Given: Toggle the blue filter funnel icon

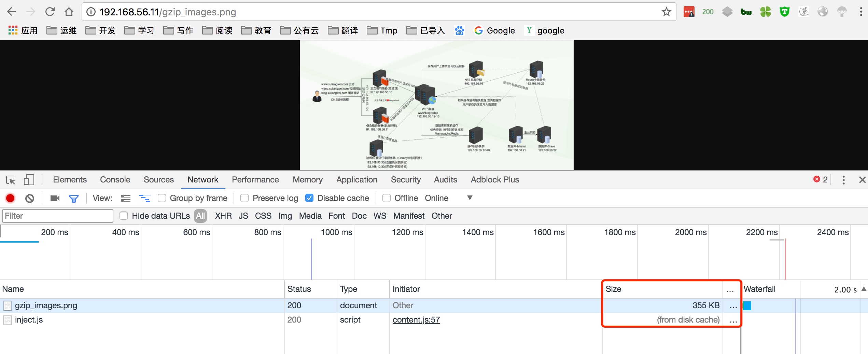Looking at the screenshot, I should click(x=74, y=199).
